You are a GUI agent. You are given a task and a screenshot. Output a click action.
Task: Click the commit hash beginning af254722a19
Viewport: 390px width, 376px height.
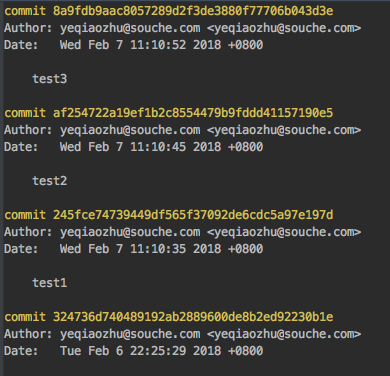pyautogui.click(x=193, y=113)
